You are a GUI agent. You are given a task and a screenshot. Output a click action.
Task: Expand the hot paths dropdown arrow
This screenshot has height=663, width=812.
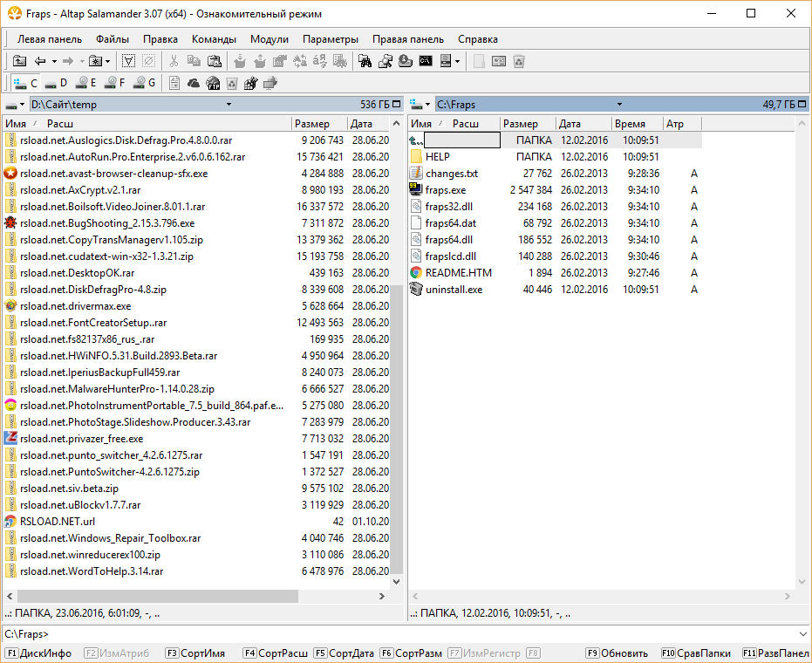pyautogui.click(x=108, y=61)
